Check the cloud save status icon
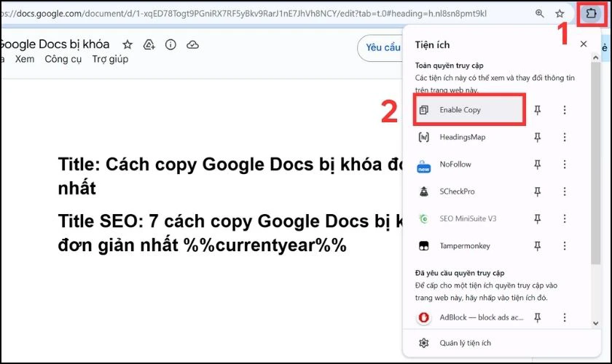The image size is (612, 364). pos(192,44)
